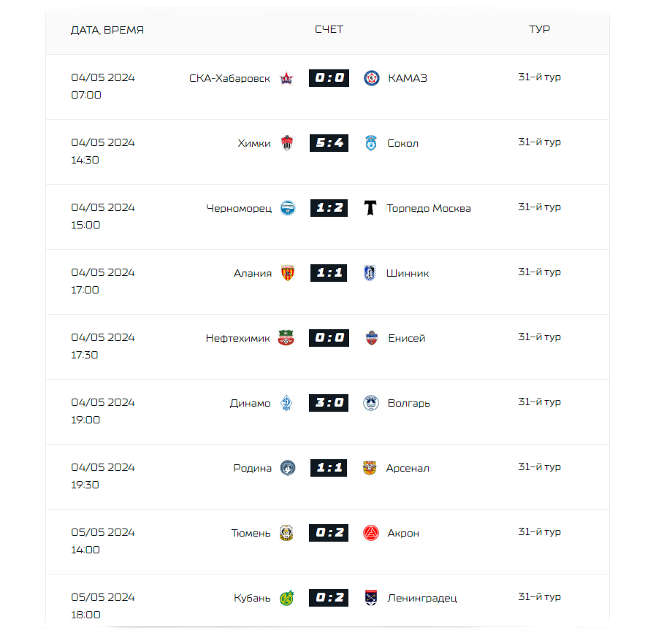Open the Khimki team crest
Viewport: 672px width, 630px height.
tap(287, 143)
